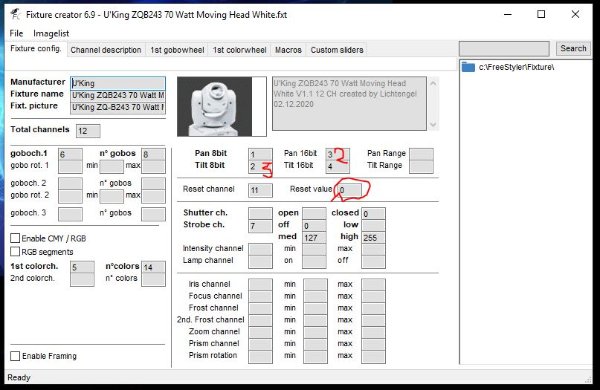Switch to Channel description tab
The height and width of the screenshot is (390, 600).
pyautogui.click(x=106, y=50)
